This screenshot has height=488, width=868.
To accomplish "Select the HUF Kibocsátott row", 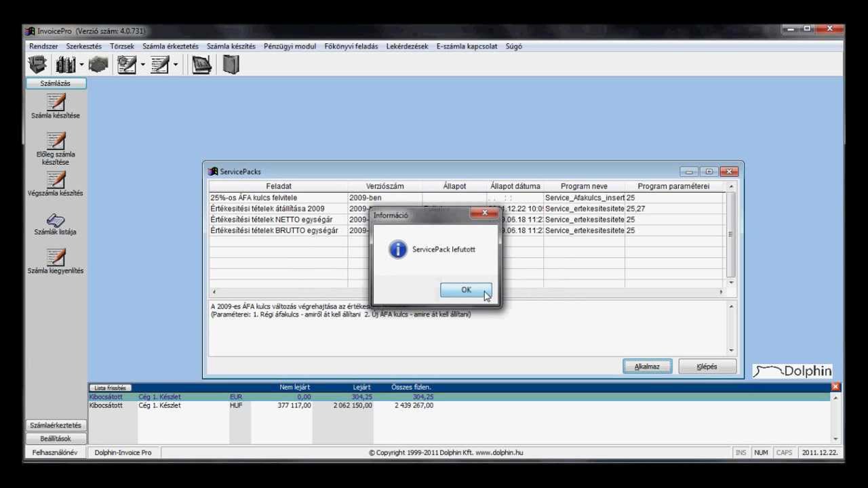I will click(x=460, y=405).
